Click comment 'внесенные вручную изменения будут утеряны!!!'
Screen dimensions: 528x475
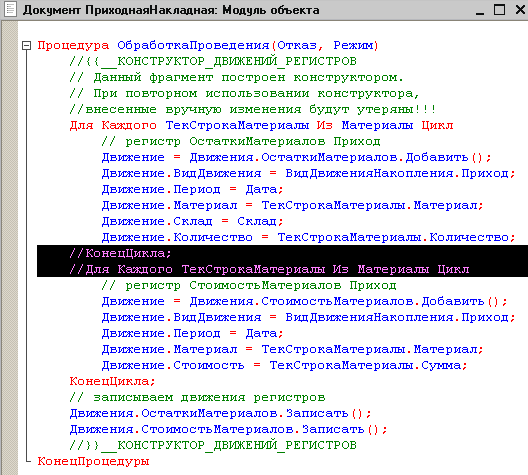pyautogui.click(x=253, y=109)
